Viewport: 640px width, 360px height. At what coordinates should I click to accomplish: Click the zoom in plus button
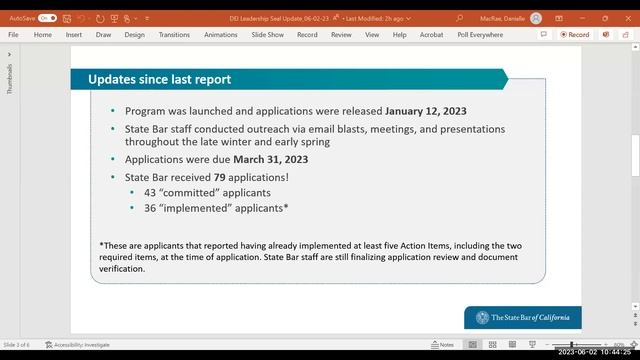click(x=606, y=345)
